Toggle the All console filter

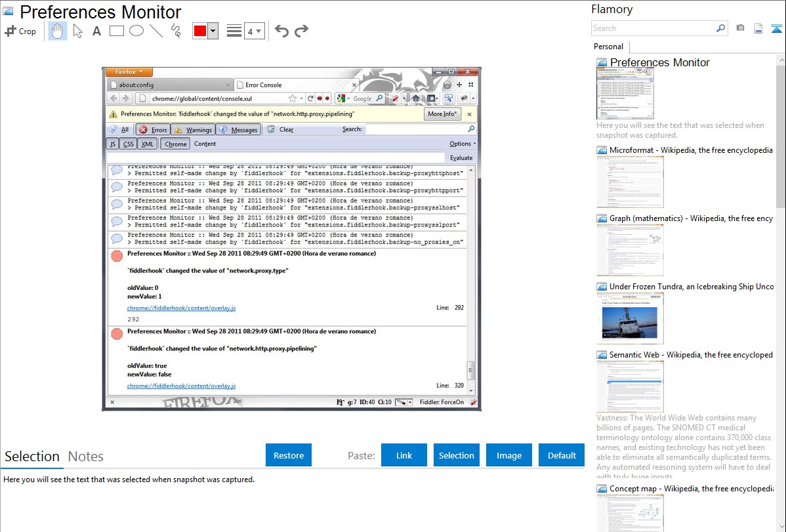coord(120,130)
